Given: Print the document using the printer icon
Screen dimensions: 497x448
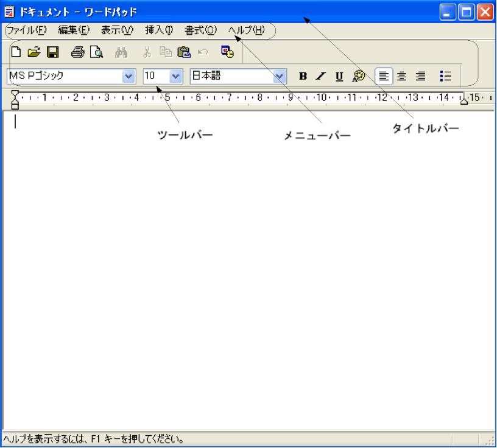Looking at the screenshot, I should click(x=78, y=52).
